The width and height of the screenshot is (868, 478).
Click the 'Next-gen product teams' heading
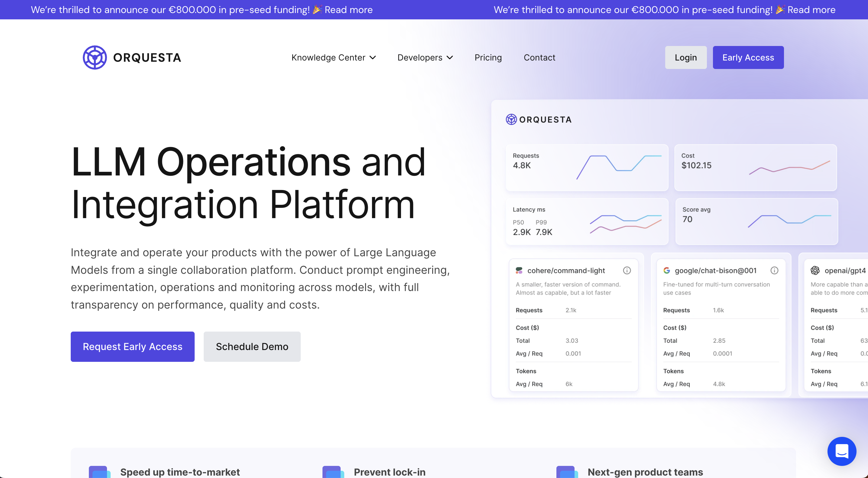coord(645,472)
